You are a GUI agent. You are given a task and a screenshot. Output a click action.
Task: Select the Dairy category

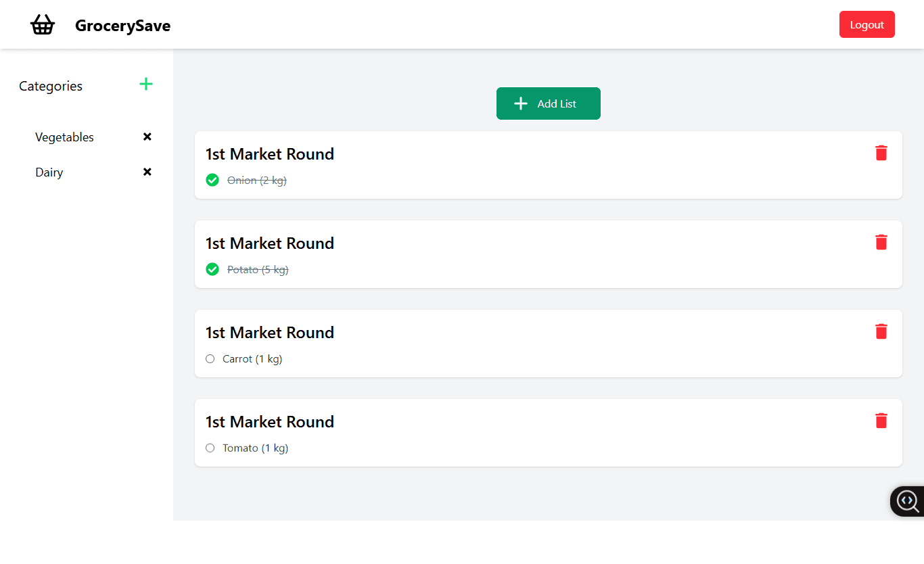49,172
